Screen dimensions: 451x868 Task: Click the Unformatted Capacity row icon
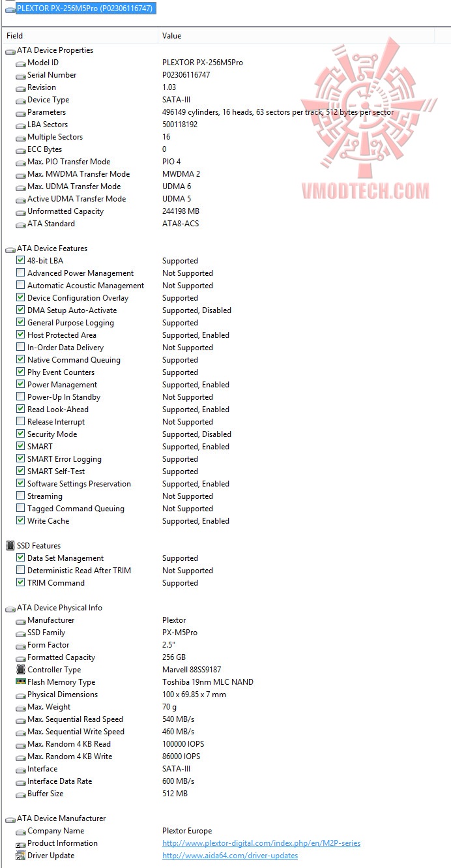click(x=21, y=212)
